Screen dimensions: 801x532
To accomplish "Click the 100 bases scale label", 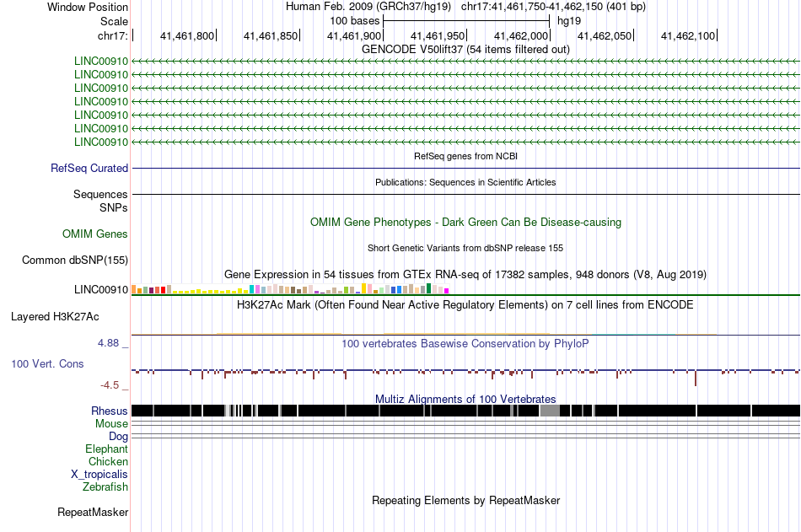I will (354, 21).
